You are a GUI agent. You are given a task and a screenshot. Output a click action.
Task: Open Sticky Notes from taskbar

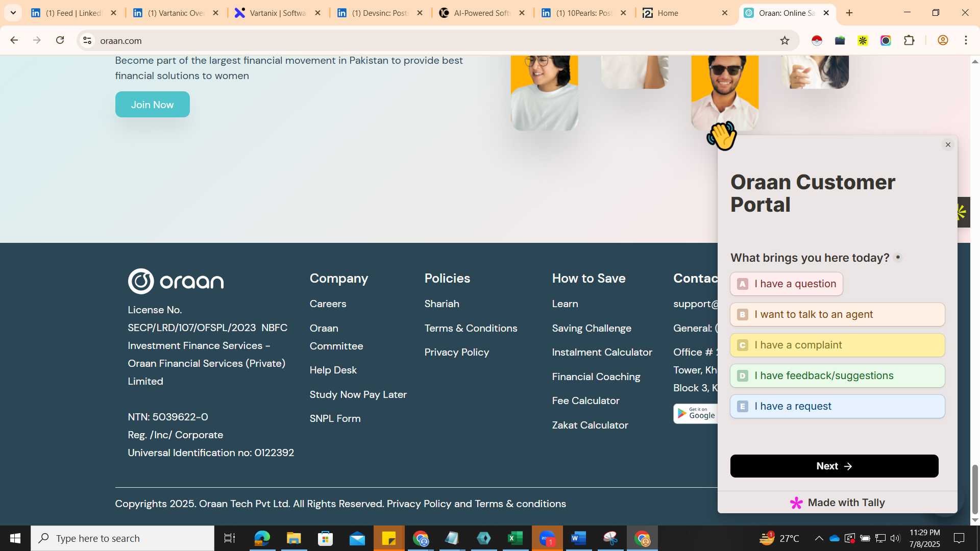[389, 538]
